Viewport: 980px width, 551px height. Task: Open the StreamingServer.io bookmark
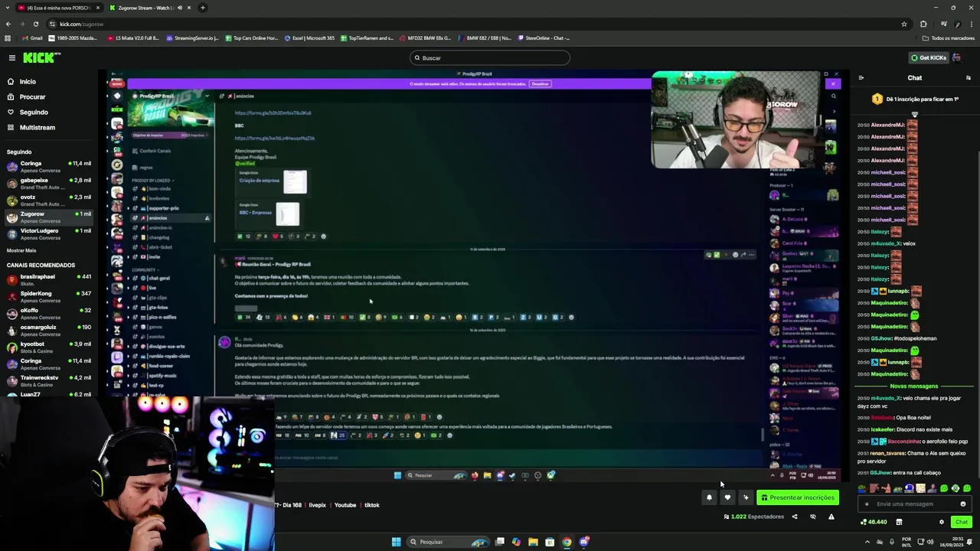point(192,37)
